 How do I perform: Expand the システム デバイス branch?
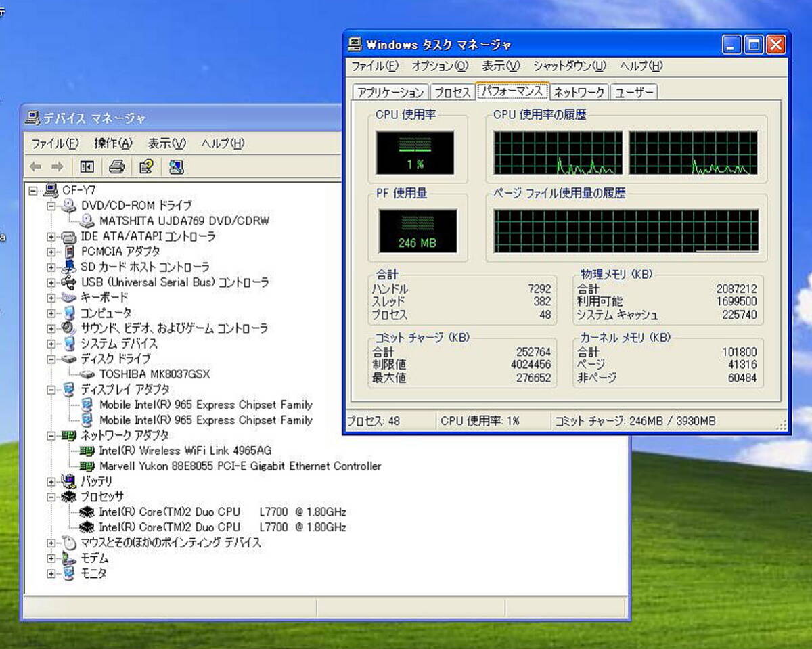coord(51,344)
